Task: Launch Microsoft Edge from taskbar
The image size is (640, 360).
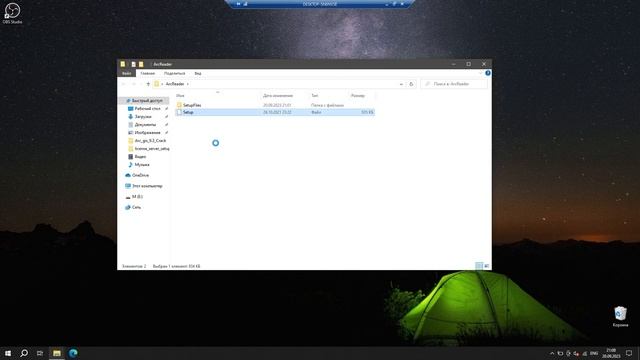Action: click(73, 353)
